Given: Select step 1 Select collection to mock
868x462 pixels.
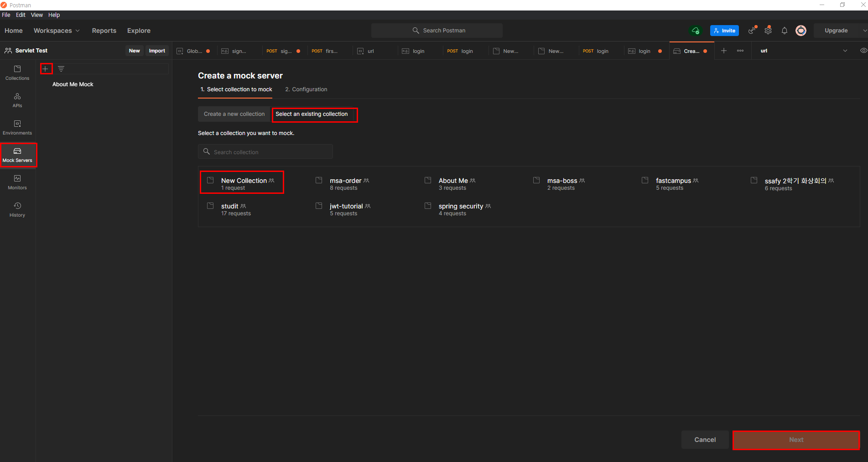Looking at the screenshot, I should pos(236,89).
